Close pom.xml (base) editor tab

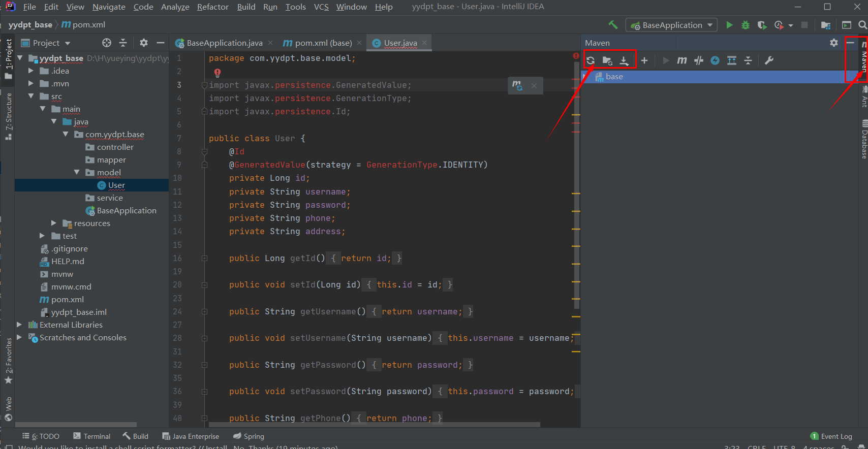[x=359, y=43]
